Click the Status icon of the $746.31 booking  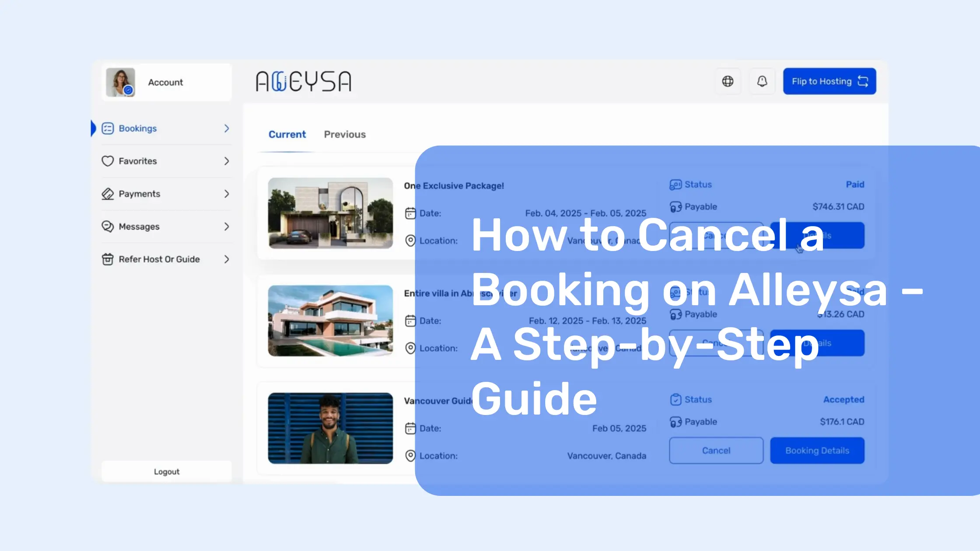[x=675, y=185]
